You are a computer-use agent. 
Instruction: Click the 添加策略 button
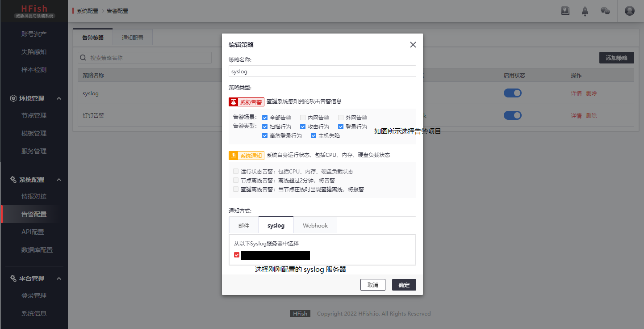pos(617,58)
